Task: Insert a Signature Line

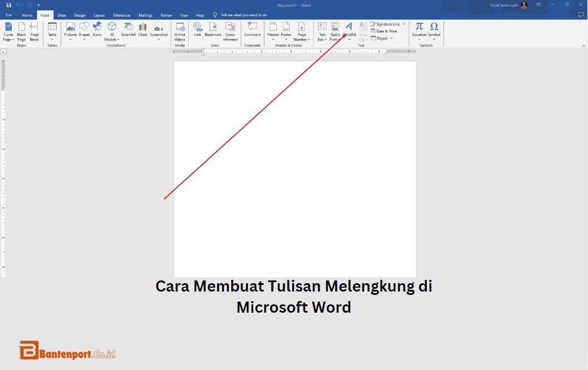Action: (386, 24)
